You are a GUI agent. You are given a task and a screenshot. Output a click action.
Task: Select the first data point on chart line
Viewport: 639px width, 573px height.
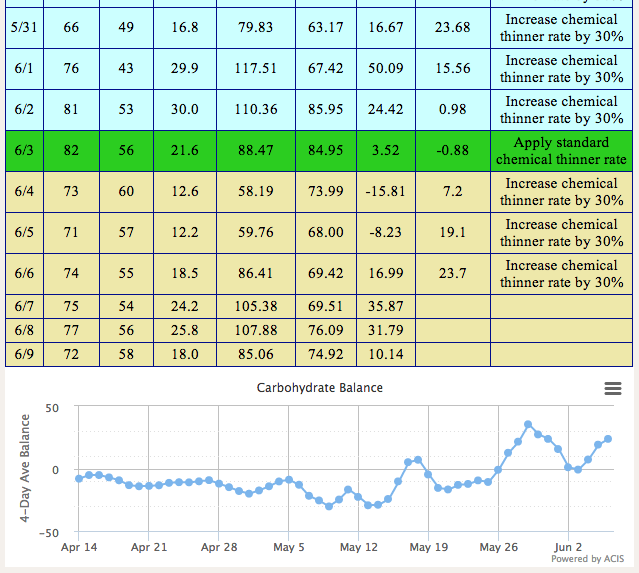pyautogui.click(x=79, y=478)
